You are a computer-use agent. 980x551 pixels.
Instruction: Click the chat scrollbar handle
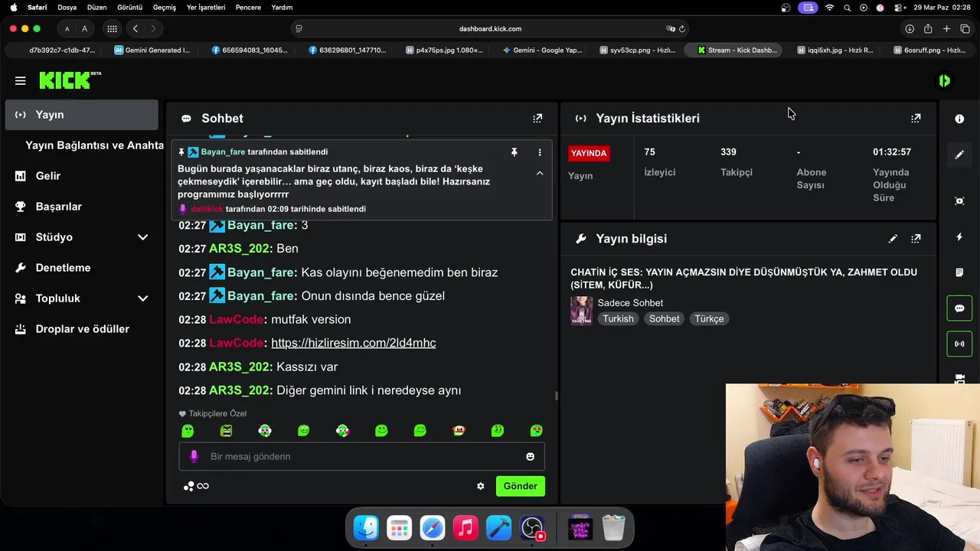coord(557,396)
